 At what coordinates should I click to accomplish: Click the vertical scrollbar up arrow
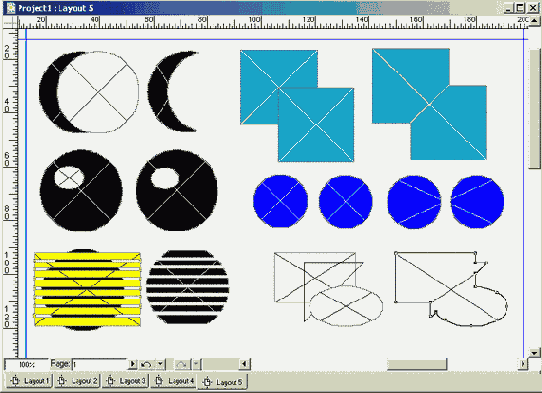tap(534, 20)
